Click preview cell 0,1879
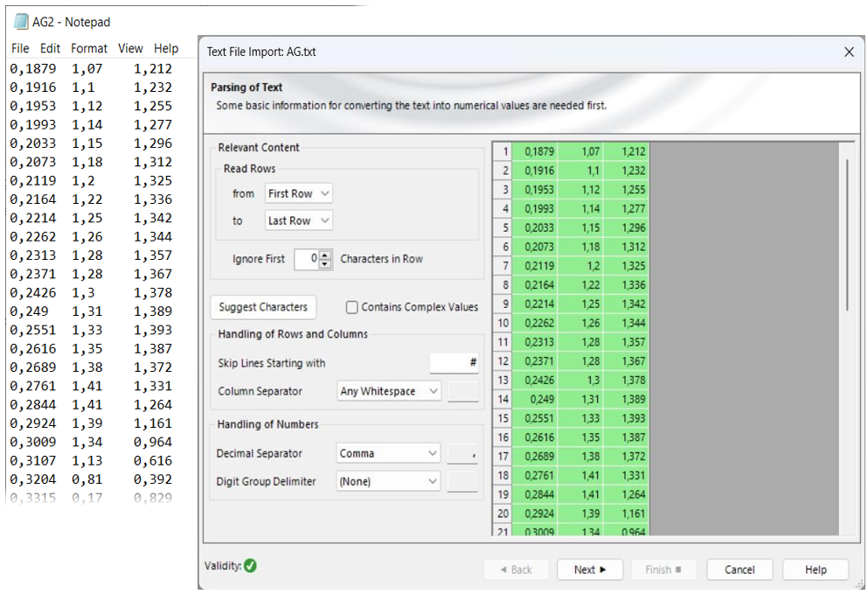 (x=535, y=151)
